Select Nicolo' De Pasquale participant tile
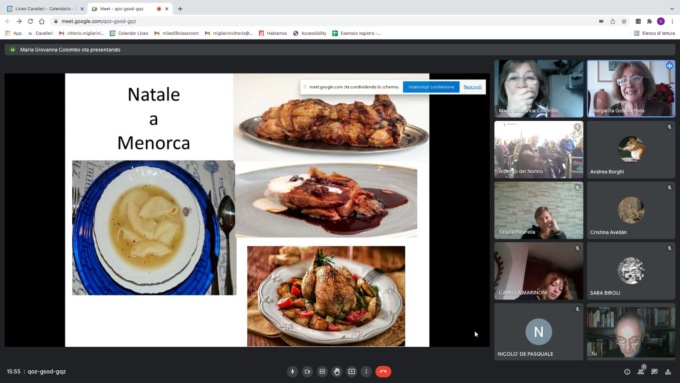680x383 pixels. (539, 332)
